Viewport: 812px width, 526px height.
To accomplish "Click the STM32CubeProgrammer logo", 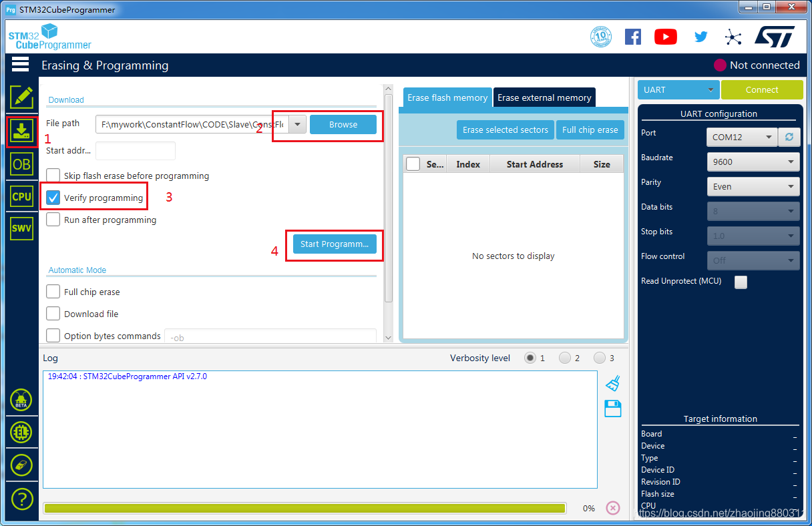I will [x=50, y=37].
